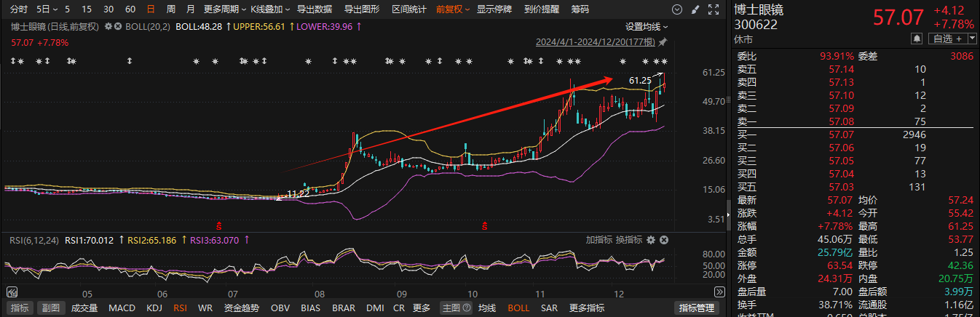Expand the 设置均线 dropdown
The image size is (980, 317).
click(647, 26)
